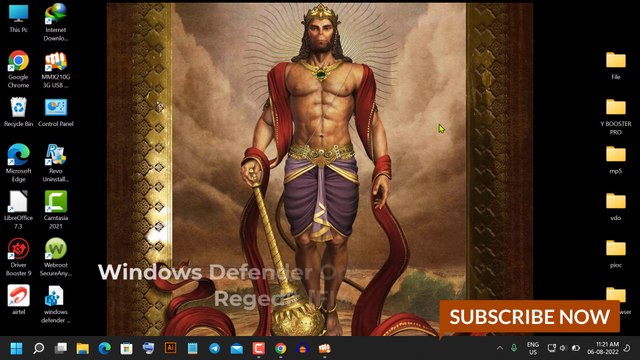Screen dimensions: 640x360
Task: Open the pioc folder
Action: pyautogui.click(x=616, y=253)
